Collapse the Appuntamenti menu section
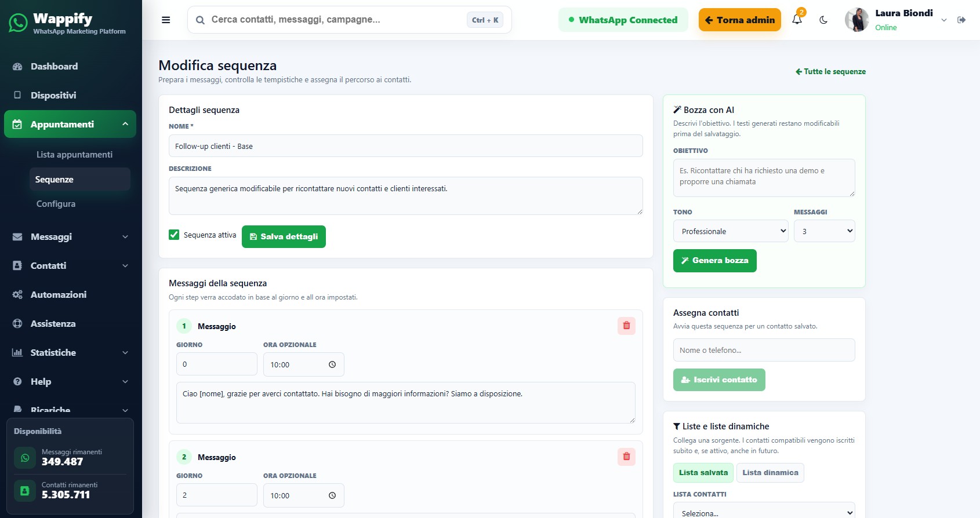 point(125,124)
